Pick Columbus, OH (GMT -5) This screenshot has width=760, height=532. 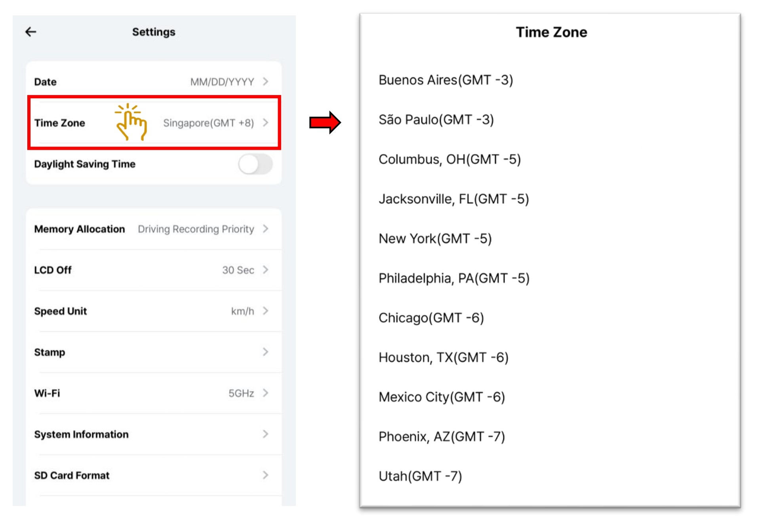click(x=450, y=159)
